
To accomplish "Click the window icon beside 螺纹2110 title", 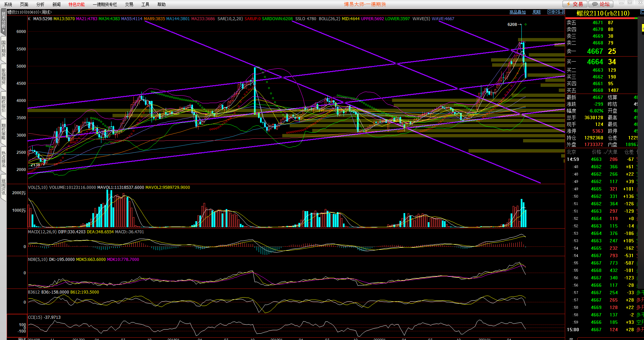I will click(642, 12).
